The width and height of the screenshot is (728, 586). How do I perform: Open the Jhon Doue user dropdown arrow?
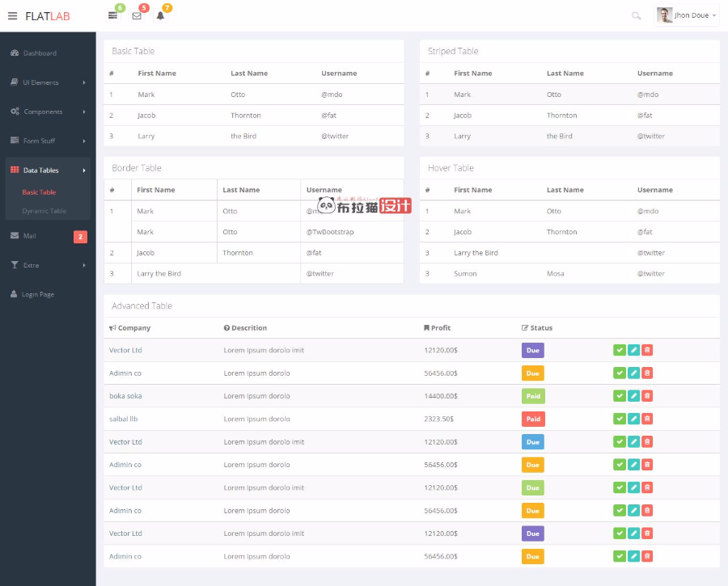point(714,16)
